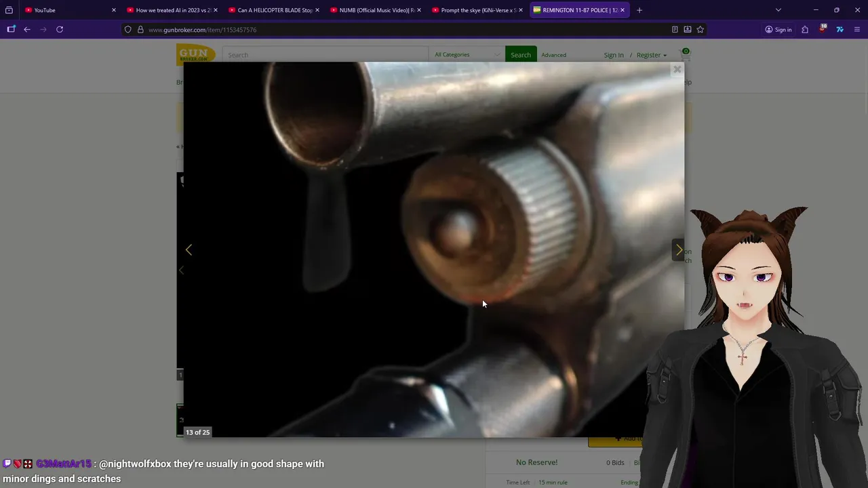Screen dimensions: 868x488
Task: Click the enlarged gun photo
Action: (434, 249)
